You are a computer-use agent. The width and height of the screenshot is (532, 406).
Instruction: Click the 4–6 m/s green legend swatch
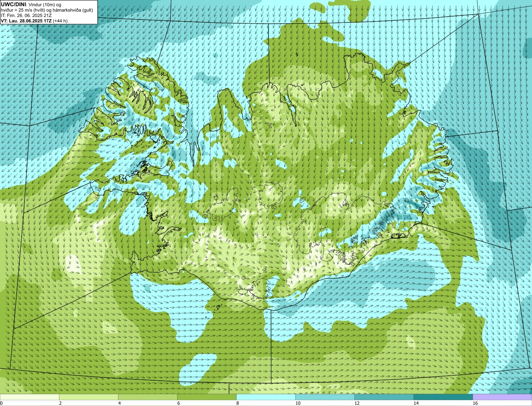(x=148, y=397)
